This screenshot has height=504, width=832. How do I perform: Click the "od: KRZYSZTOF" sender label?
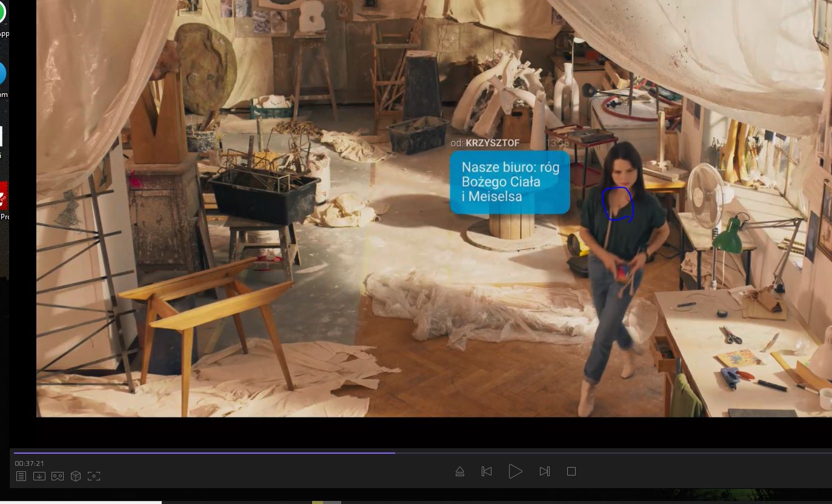485,143
